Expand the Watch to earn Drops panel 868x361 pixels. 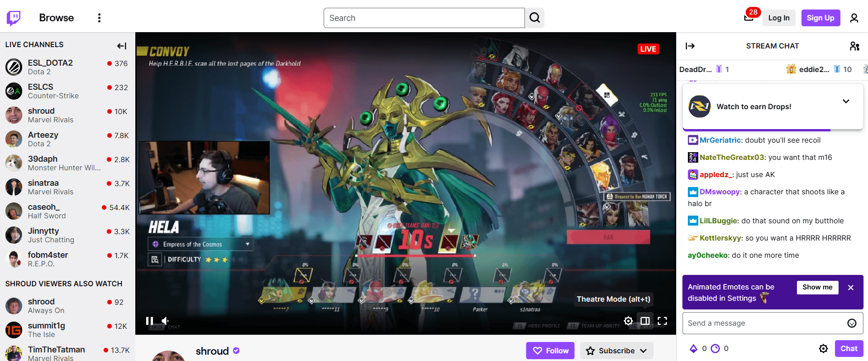tap(846, 101)
